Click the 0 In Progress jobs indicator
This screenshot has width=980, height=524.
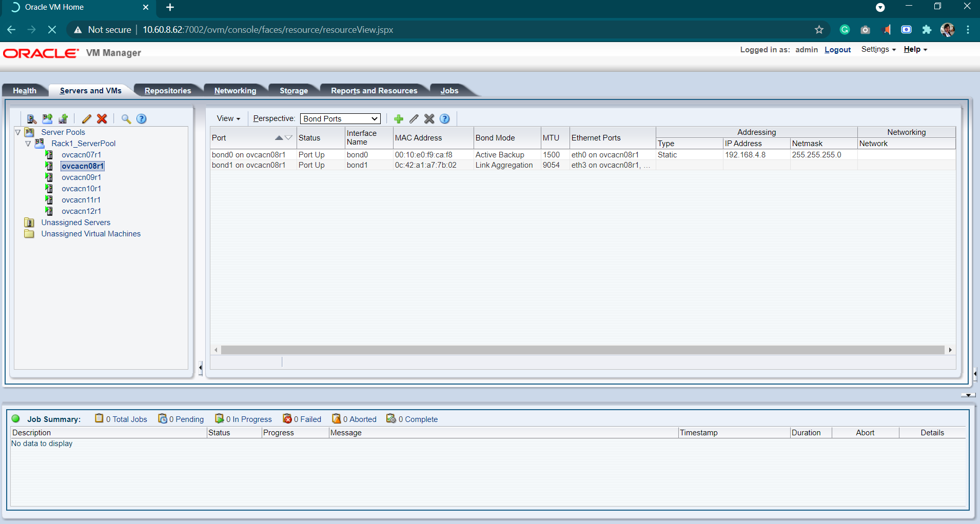point(244,419)
